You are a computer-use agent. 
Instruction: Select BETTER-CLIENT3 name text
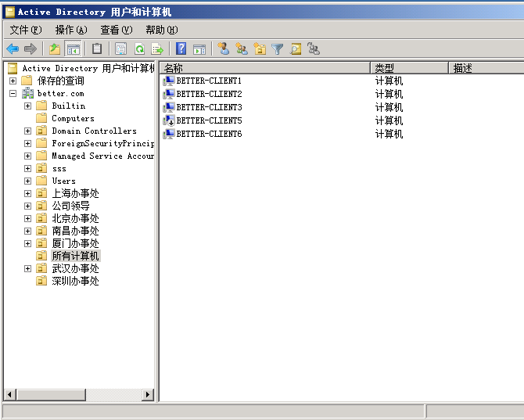[x=209, y=107]
